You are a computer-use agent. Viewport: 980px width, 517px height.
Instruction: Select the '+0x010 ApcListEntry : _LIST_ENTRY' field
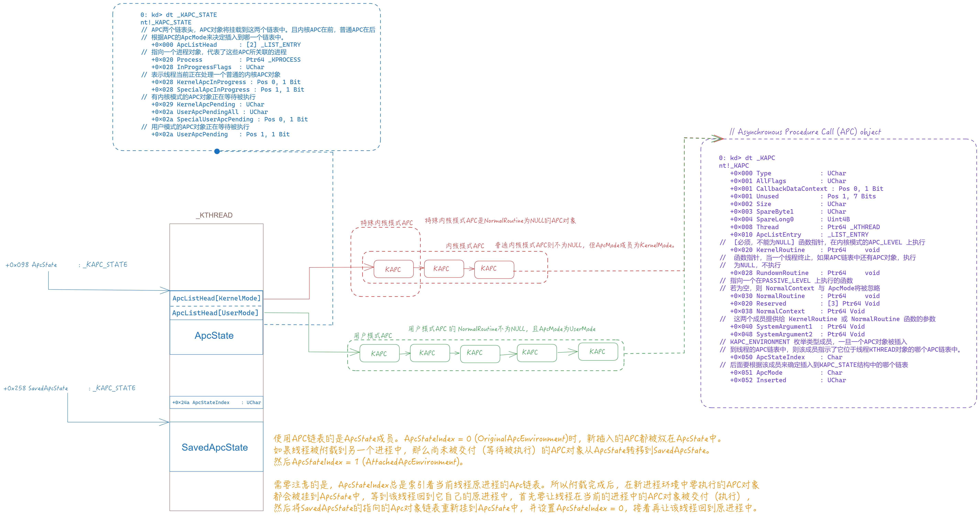point(799,235)
